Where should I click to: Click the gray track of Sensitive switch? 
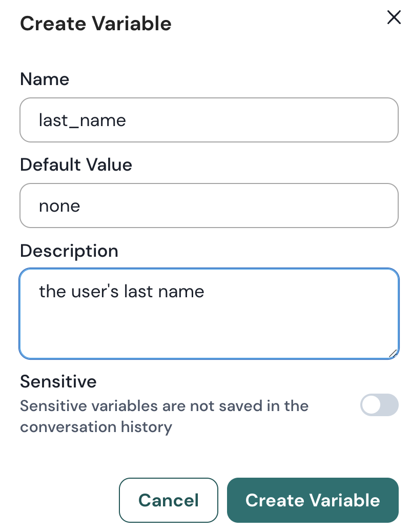(388, 405)
